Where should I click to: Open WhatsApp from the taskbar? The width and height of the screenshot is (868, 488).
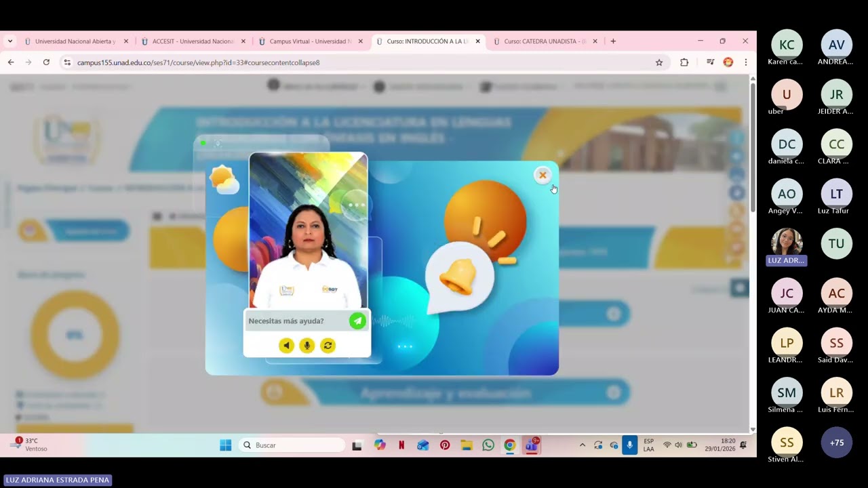click(488, 445)
